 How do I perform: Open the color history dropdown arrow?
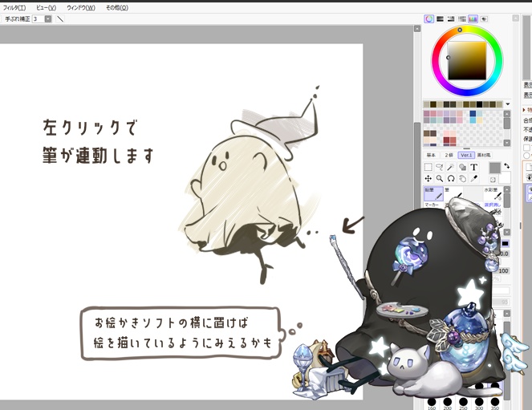(x=508, y=104)
